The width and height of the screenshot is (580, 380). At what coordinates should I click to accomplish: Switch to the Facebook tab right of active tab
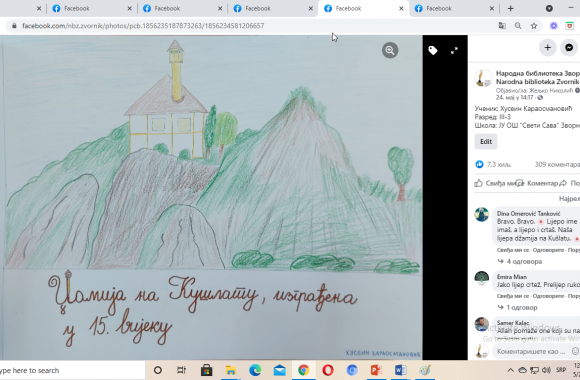click(x=454, y=9)
